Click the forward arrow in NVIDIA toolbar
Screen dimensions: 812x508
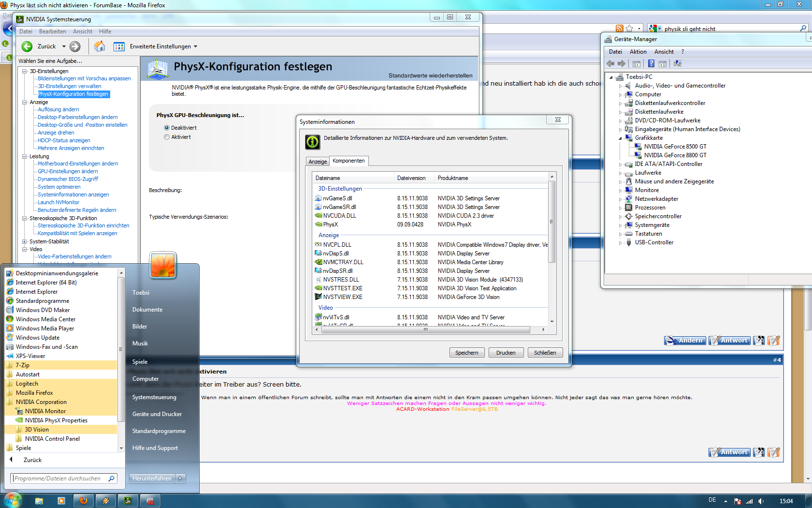75,46
